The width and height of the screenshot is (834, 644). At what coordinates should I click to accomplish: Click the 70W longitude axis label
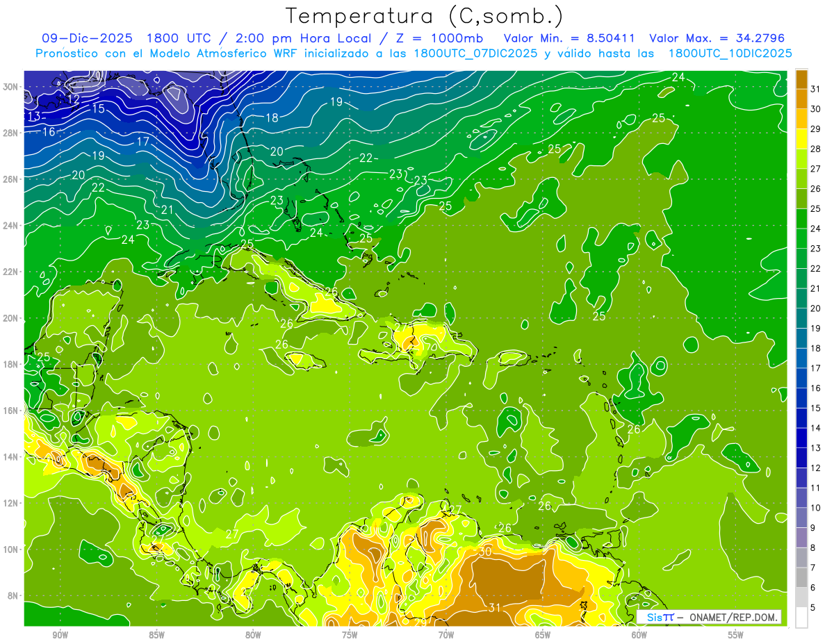point(446,635)
